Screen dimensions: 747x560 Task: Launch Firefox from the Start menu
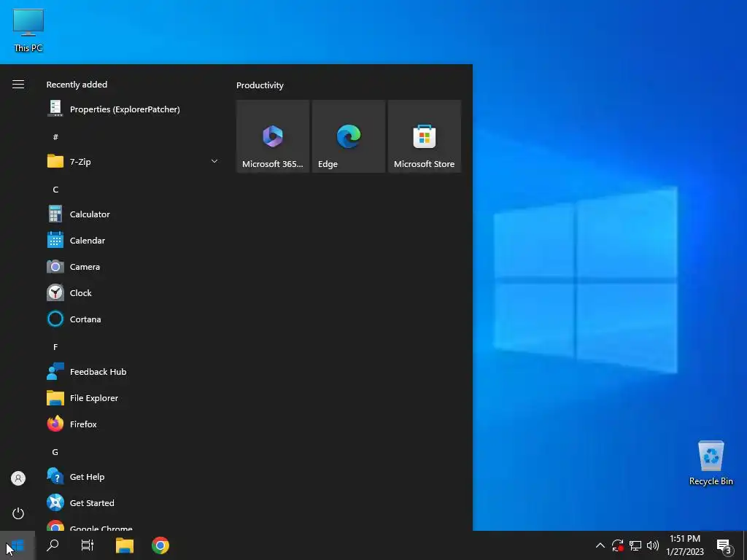133,424
